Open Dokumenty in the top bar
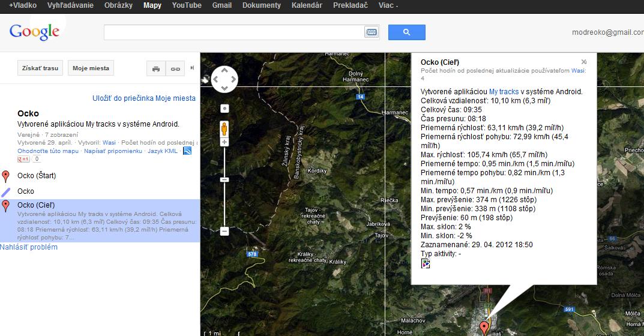 pos(262,5)
